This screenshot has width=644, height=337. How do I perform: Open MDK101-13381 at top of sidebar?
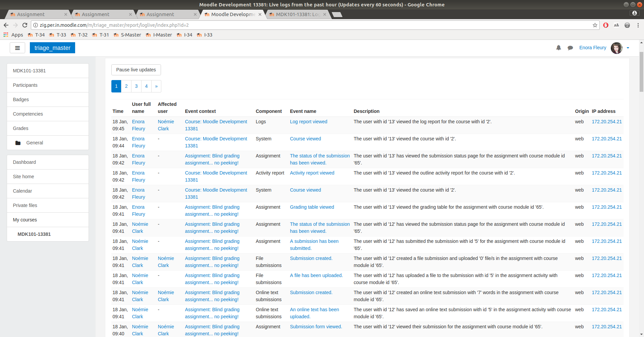coord(48,71)
